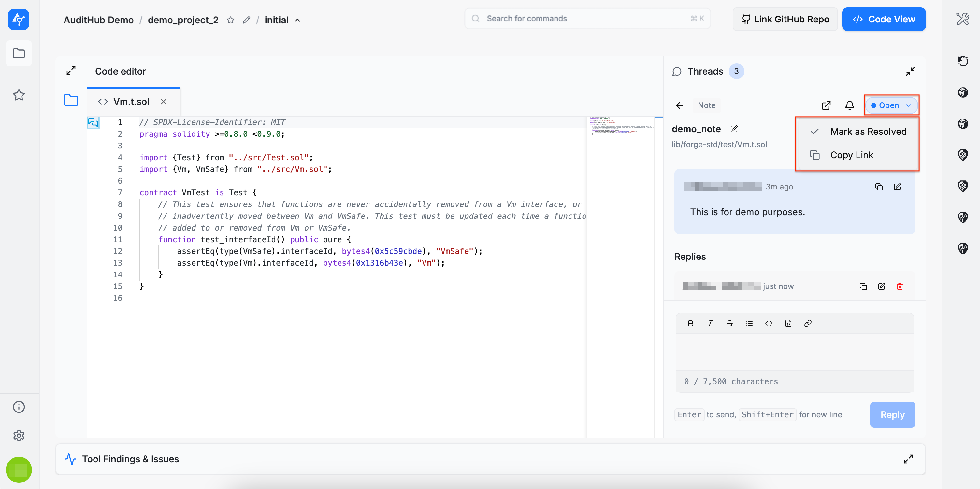Click the Link GitHub Repo button

coord(785,20)
